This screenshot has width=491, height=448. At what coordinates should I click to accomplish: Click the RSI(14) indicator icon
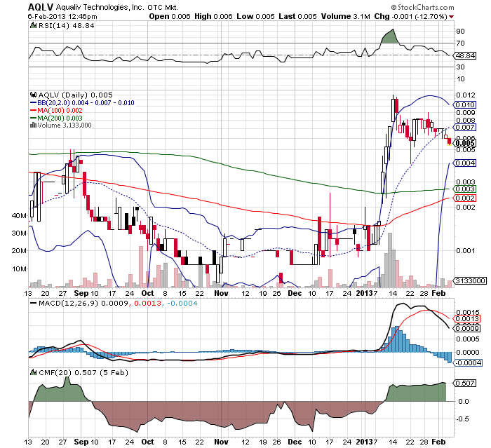(33, 26)
